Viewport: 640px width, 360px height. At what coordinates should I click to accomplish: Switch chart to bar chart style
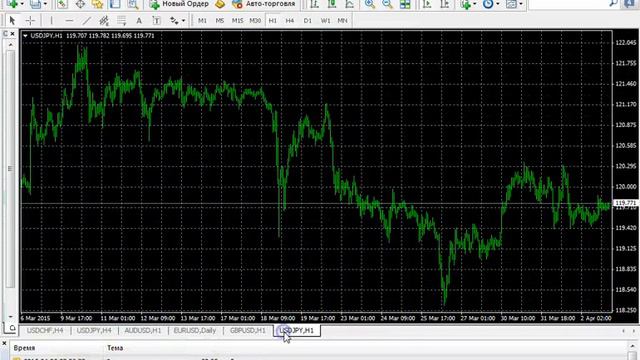(314, 4)
